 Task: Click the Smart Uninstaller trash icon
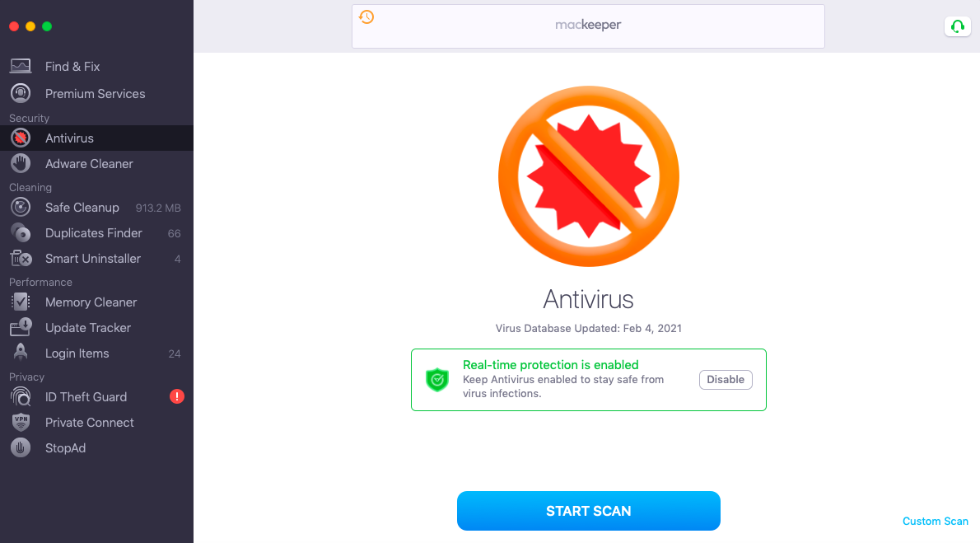coord(21,258)
